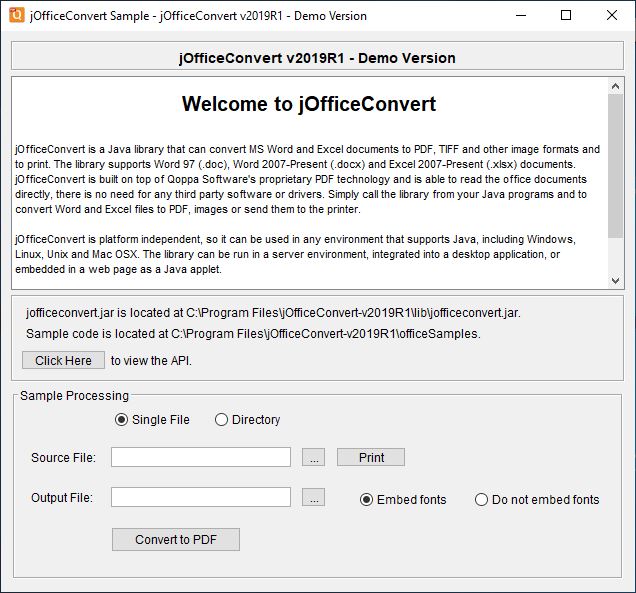Click the Print button

(371, 457)
